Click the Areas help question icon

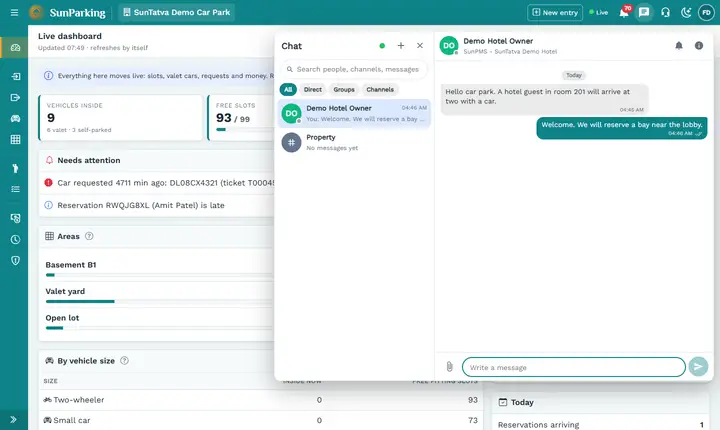[90, 236]
